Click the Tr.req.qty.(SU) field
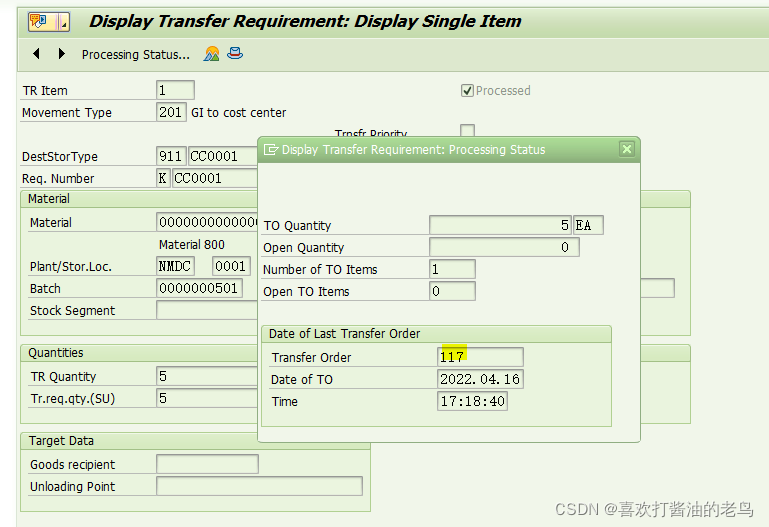 pos(207,398)
